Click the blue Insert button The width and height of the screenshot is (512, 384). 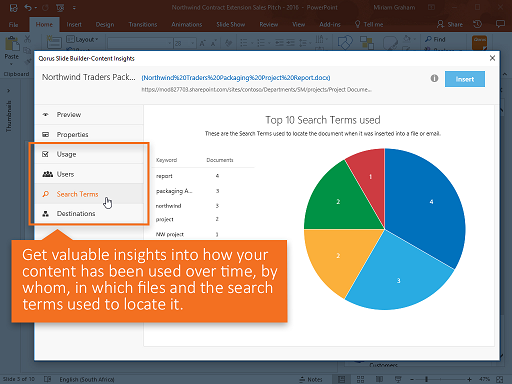465,79
